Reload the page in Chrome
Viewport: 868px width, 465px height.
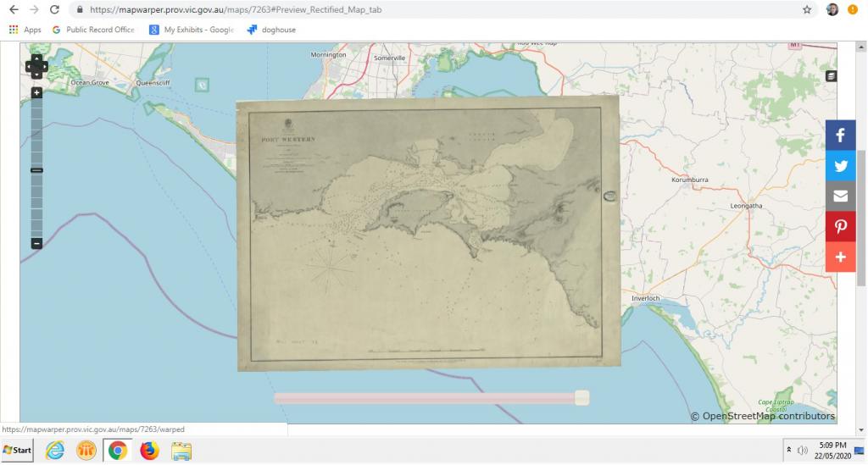click(55, 10)
